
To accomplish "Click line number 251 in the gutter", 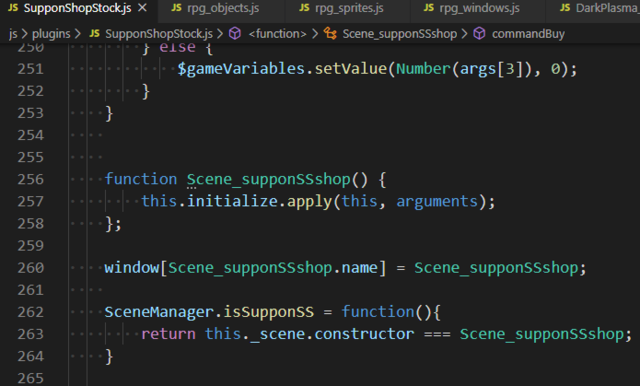I will (30, 69).
